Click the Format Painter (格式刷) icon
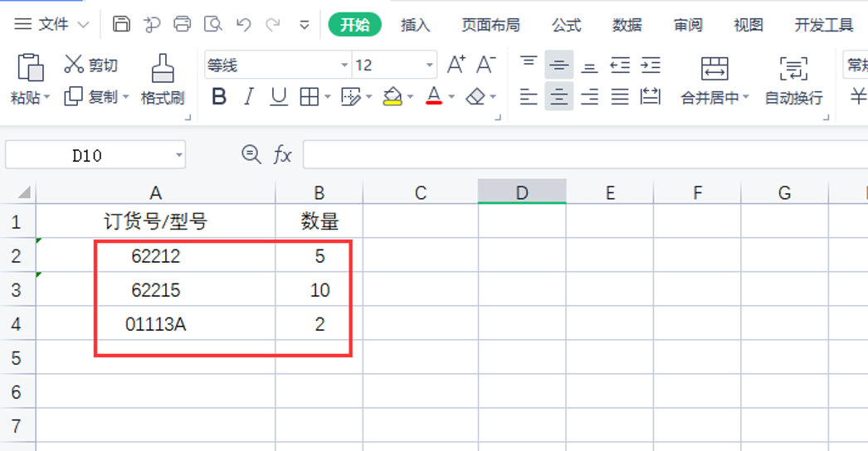Screen dimensions: 868x451 pyautogui.click(x=162, y=69)
